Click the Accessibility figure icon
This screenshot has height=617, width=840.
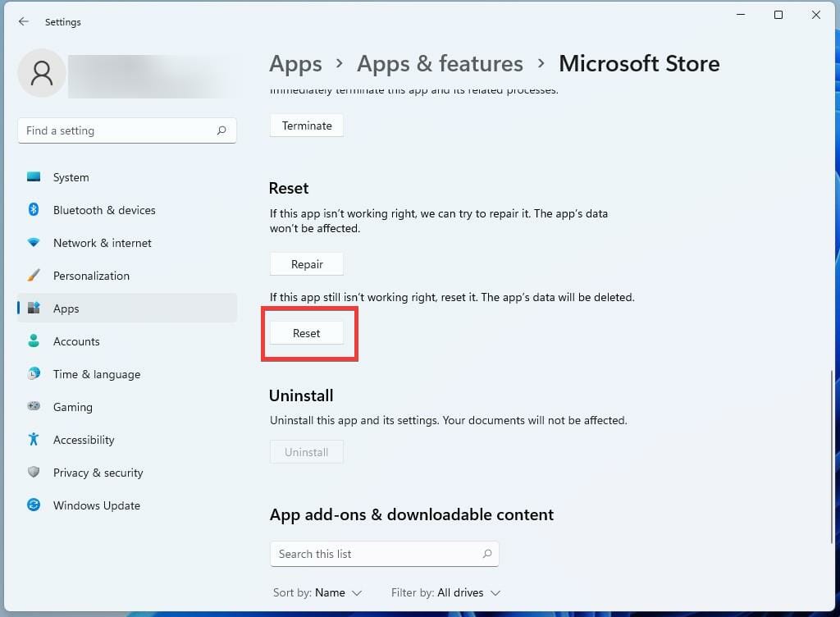click(34, 439)
